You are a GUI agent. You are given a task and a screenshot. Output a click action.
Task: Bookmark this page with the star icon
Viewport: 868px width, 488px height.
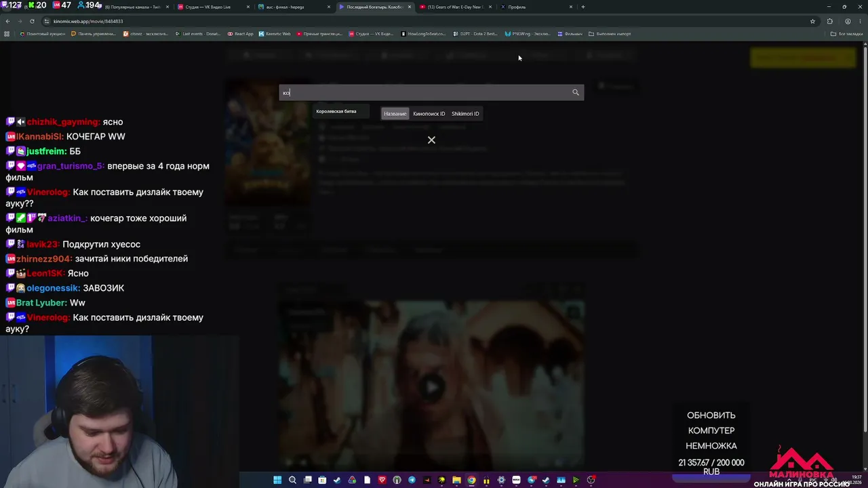click(x=812, y=21)
